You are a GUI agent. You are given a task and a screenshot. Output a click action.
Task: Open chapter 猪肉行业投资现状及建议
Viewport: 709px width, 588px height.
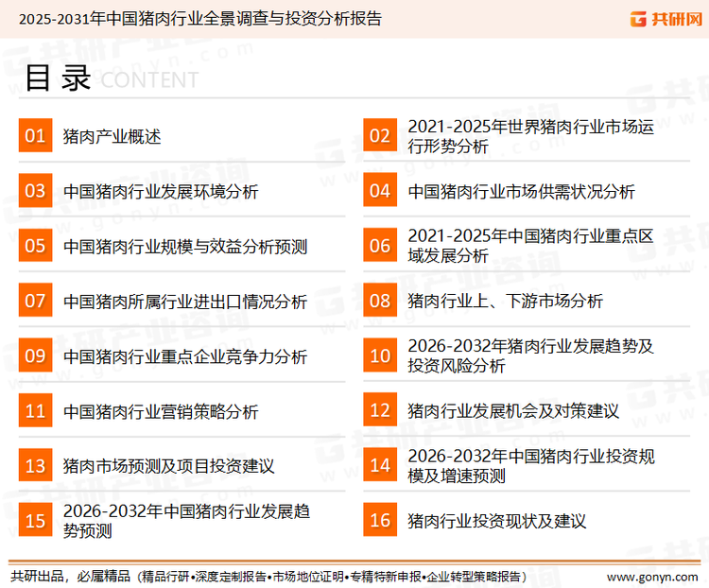click(497, 521)
